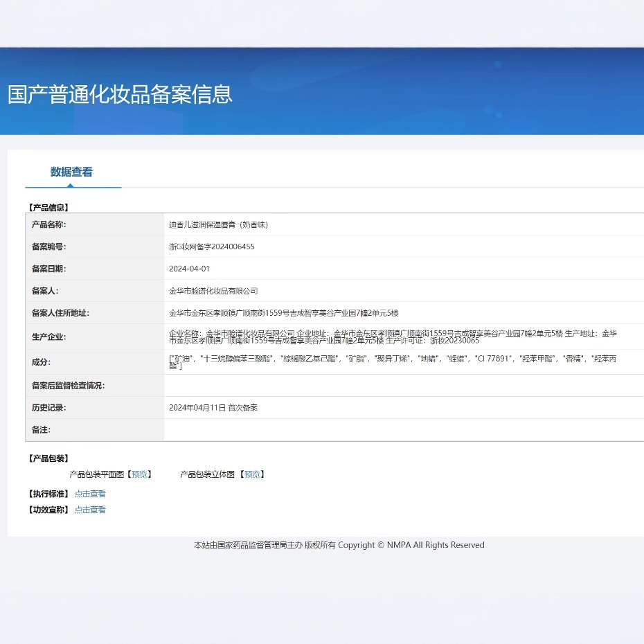Click 产品包装平面图 label text

point(96,474)
